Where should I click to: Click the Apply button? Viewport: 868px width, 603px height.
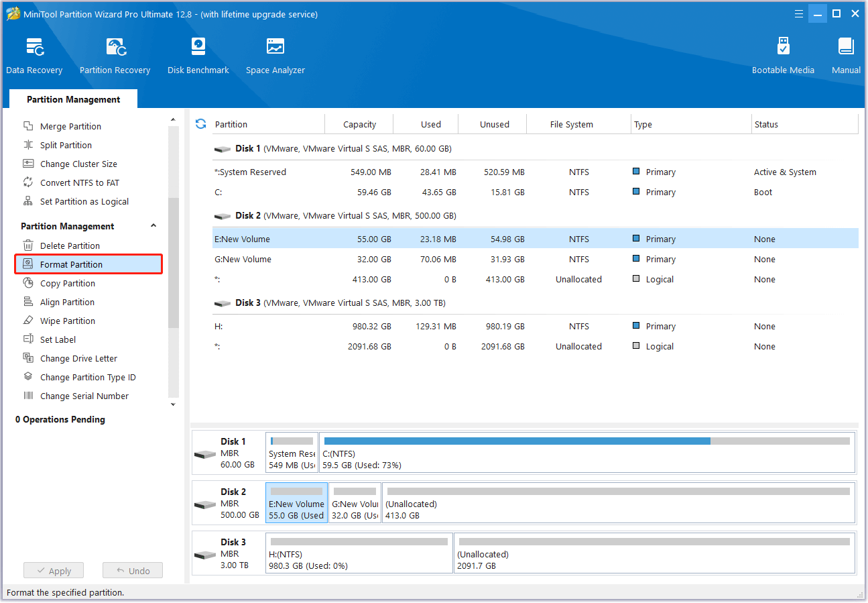point(54,571)
